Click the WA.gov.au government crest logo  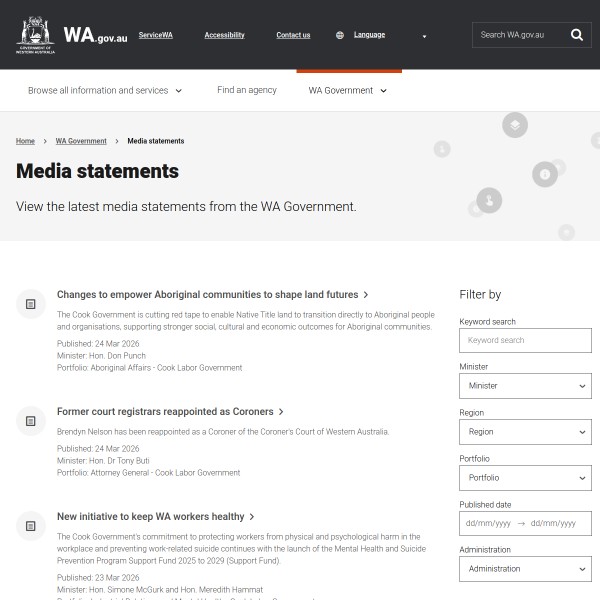tap(36, 35)
